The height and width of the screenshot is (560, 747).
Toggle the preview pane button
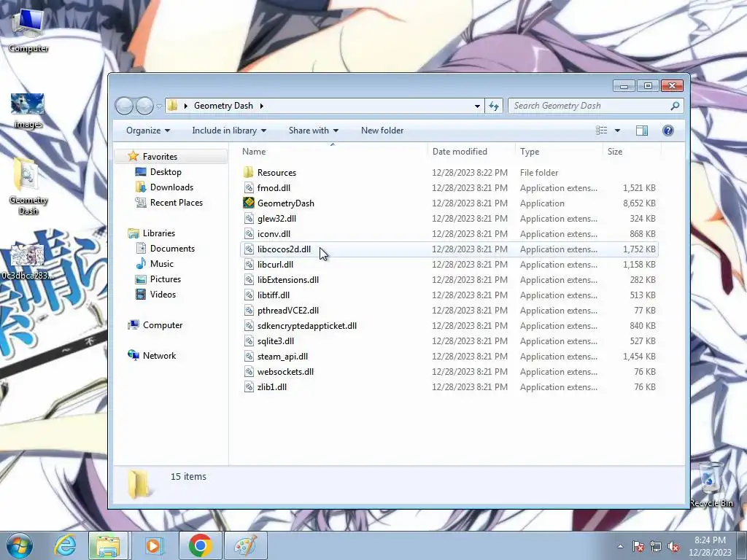pos(642,131)
